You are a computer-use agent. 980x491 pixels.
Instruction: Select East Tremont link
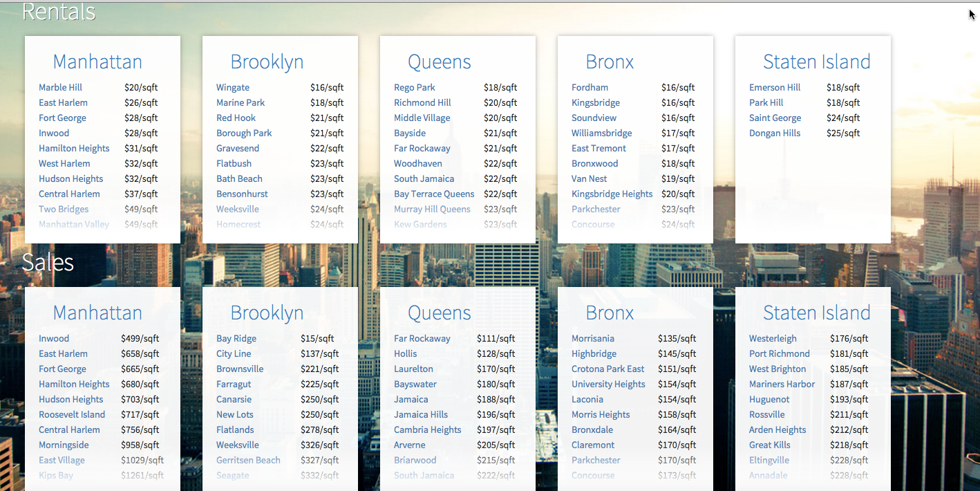pos(599,148)
